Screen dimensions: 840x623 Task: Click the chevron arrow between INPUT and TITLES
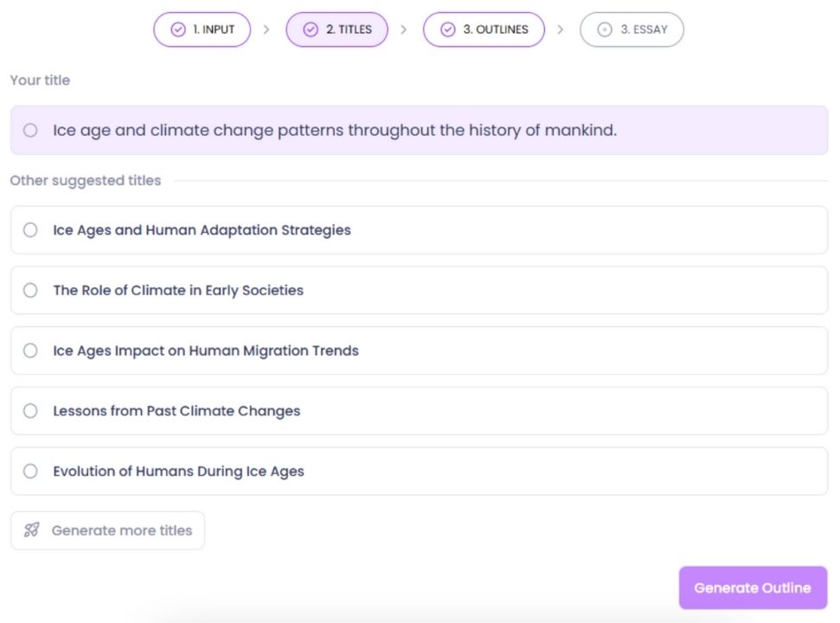click(x=266, y=29)
